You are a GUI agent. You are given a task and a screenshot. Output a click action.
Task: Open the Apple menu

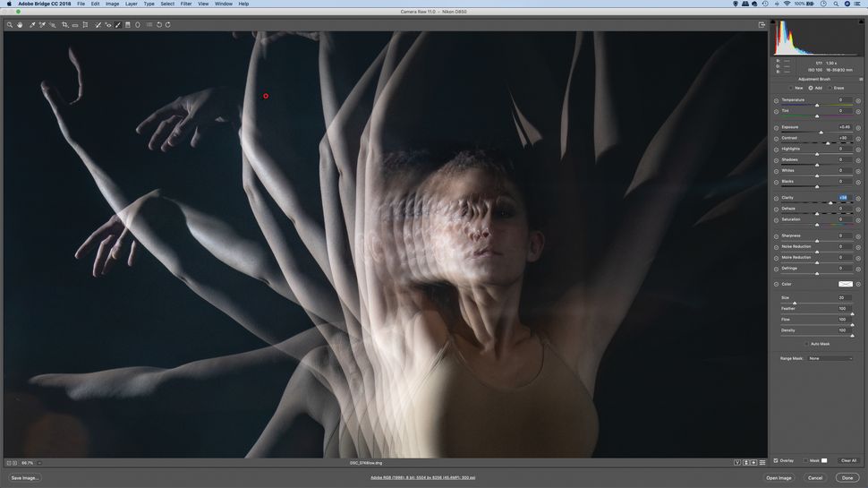click(9, 4)
